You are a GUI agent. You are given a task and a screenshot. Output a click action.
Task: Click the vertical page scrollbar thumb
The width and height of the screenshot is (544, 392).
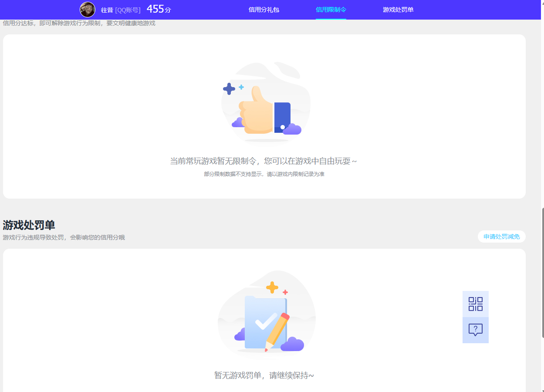point(542,273)
